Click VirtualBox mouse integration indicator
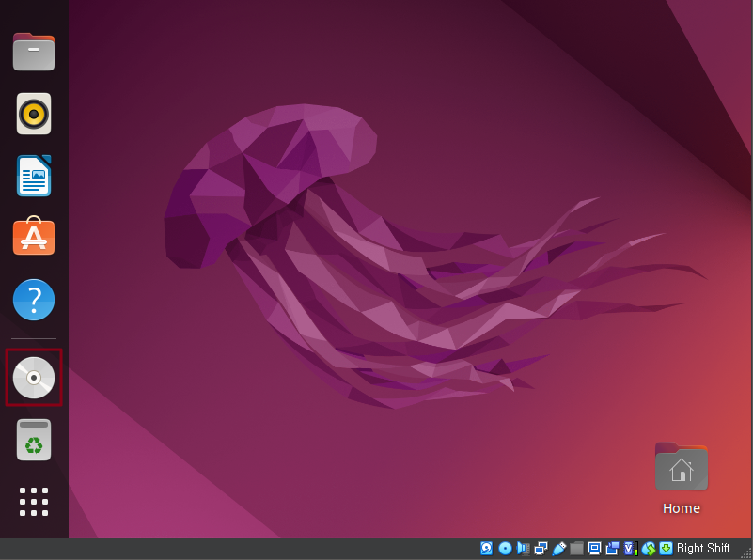The image size is (753, 560). [649, 548]
